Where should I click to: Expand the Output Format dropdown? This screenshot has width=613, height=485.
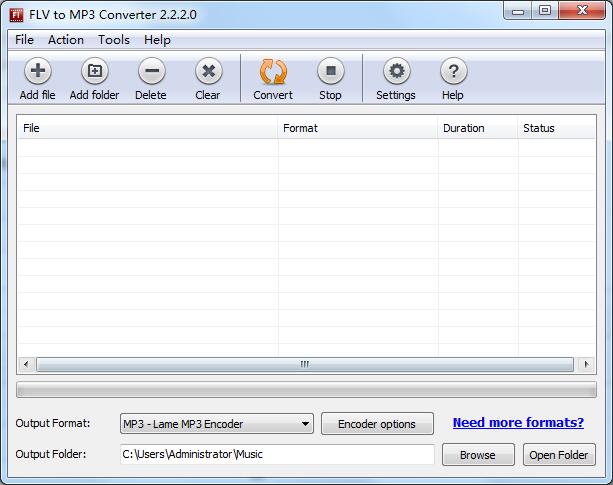pyautogui.click(x=305, y=424)
